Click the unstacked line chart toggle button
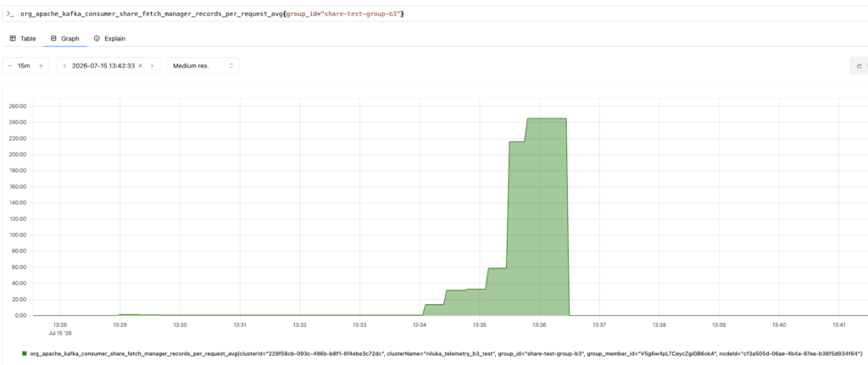 [860, 66]
